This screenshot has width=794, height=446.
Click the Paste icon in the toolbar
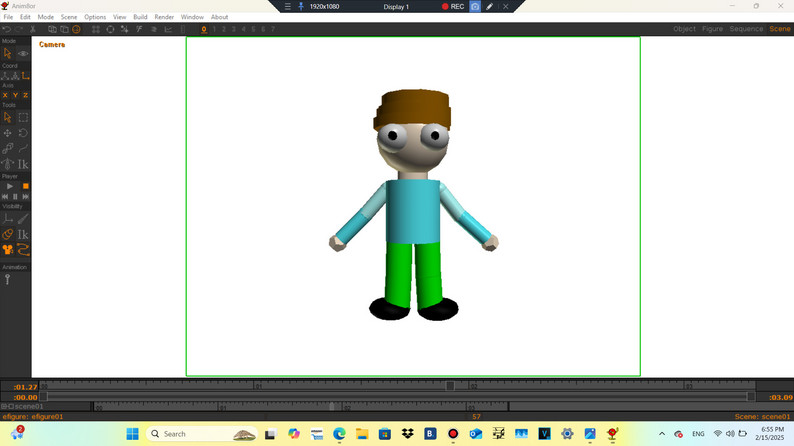click(64, 29)
